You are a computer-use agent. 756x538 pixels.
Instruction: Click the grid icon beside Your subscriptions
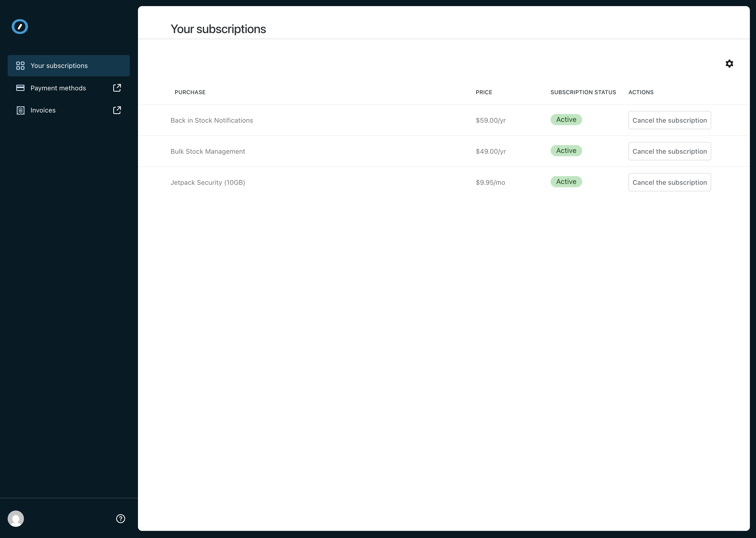20,66
